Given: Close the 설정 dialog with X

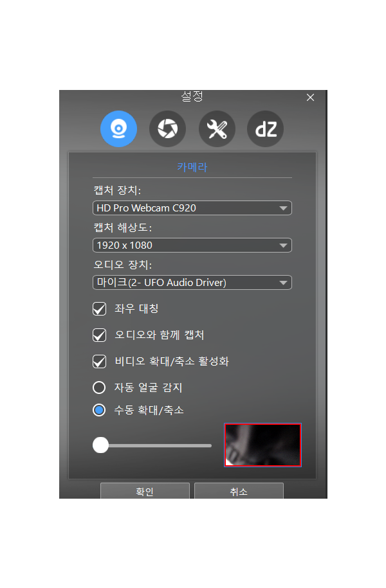Looking at the screenshot, I should pos(310,98).
